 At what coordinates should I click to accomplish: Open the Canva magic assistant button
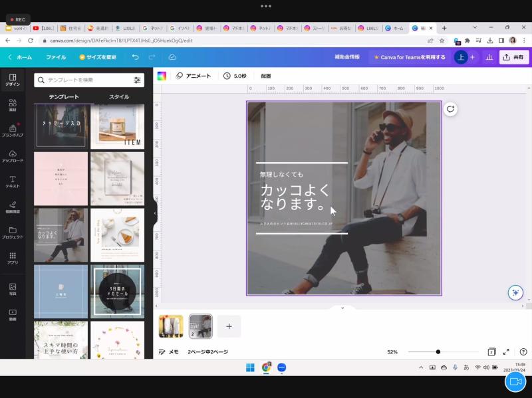click(515, 292)
